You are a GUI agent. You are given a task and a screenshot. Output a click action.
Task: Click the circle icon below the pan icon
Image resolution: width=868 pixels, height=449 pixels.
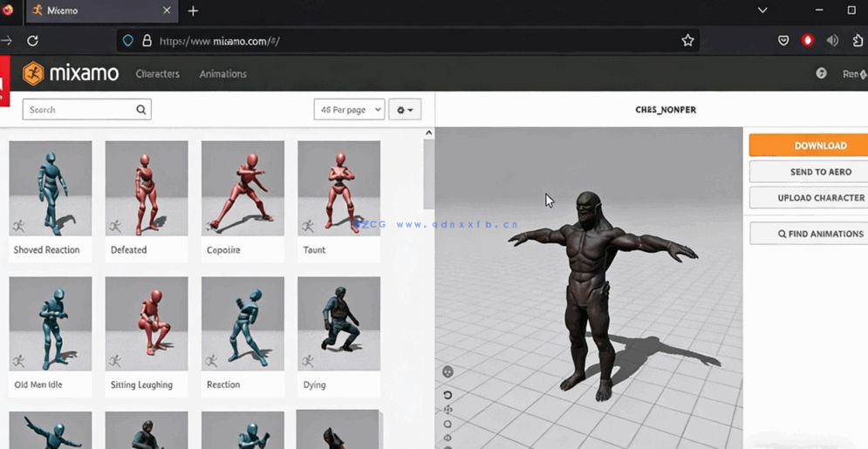[448, 424]
